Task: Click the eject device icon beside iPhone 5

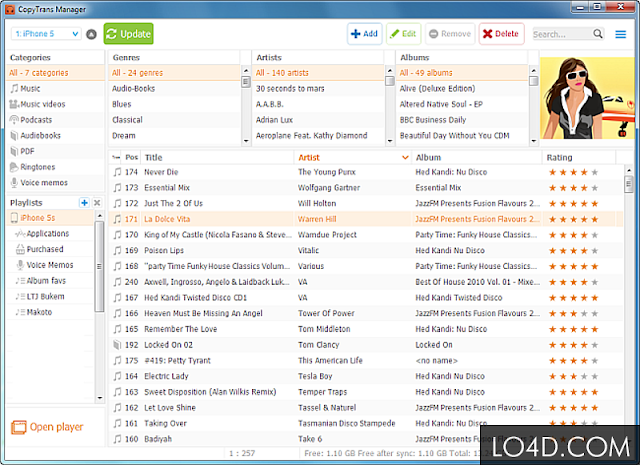Action: 91,34
